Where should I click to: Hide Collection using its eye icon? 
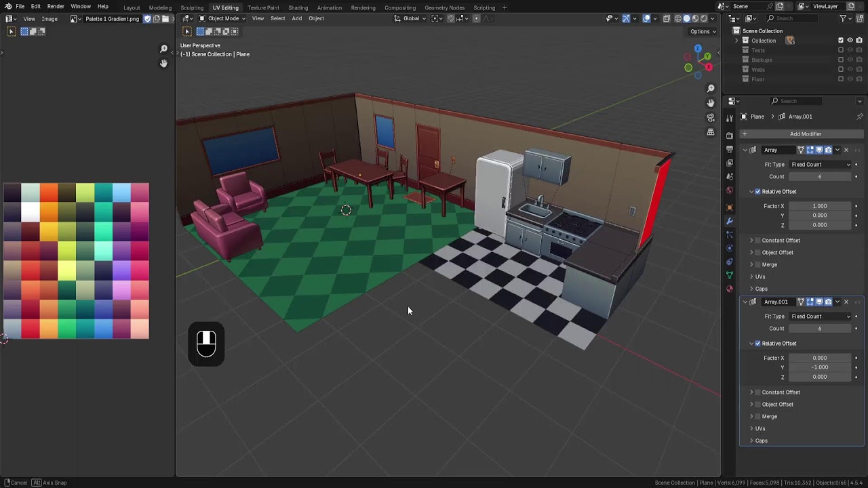click(x=850, y=41)
